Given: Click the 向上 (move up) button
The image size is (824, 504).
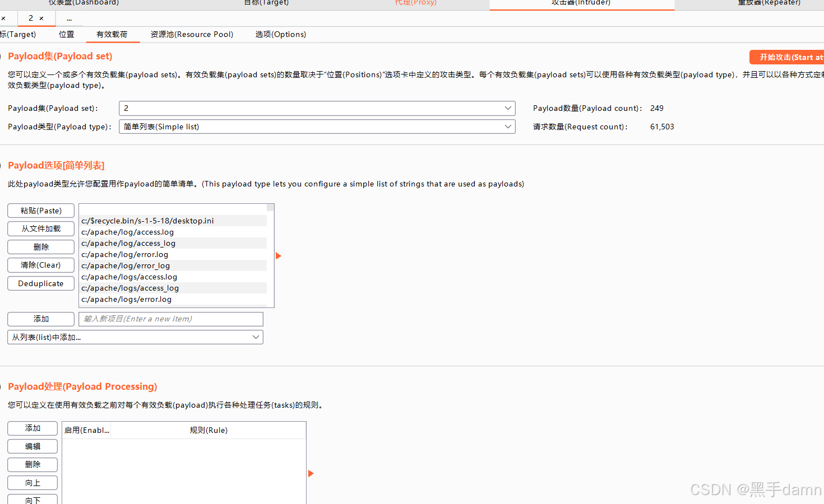Looking at the screenshot, I should tap(32, 482).
